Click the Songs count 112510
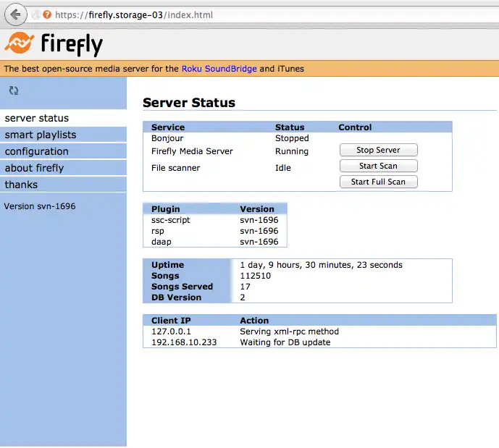Image resolution: width=499 pixels, height=448 pixels. [255, 276]
